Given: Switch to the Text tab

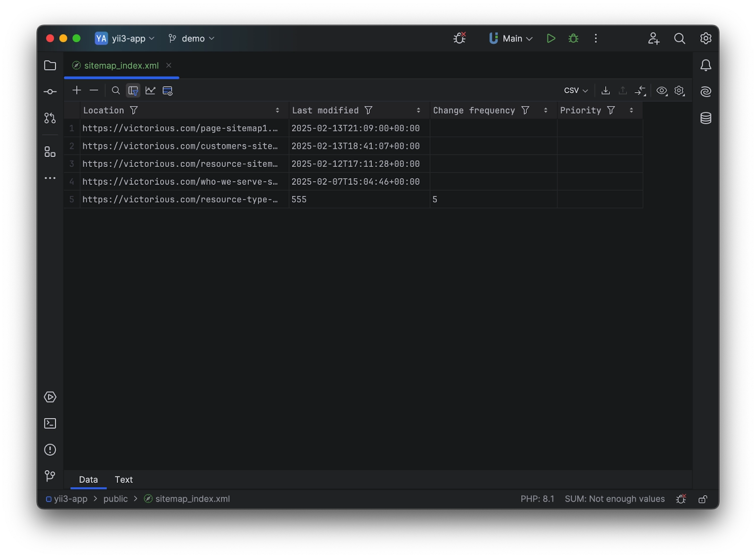Looking at the screenshot, I should [124, 480].
